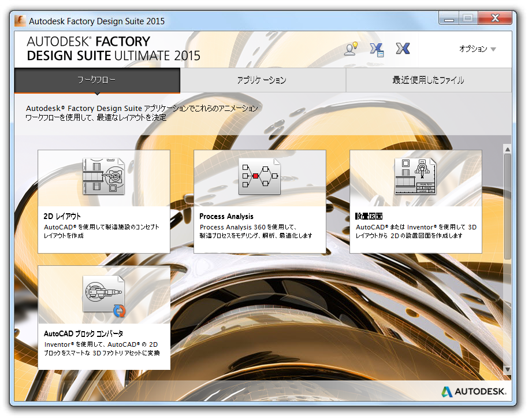This screenshot has width=532, height=419.
Task: Click the Process Analysis flowchart icon
Action: pos(259,176)
